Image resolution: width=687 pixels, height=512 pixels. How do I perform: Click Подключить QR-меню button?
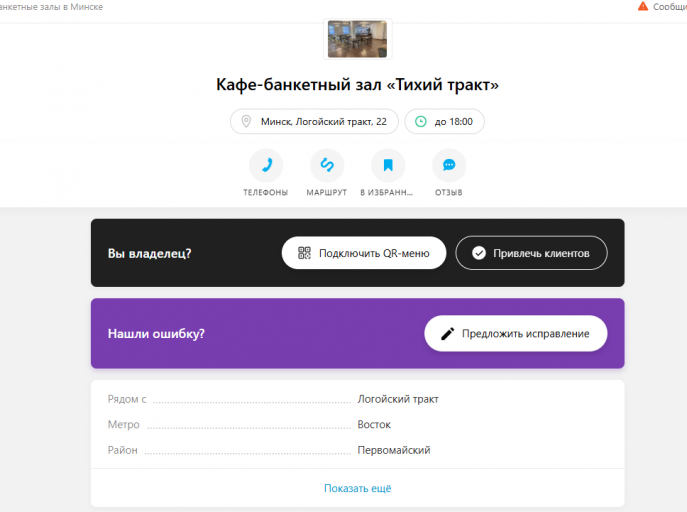[364, 253]
